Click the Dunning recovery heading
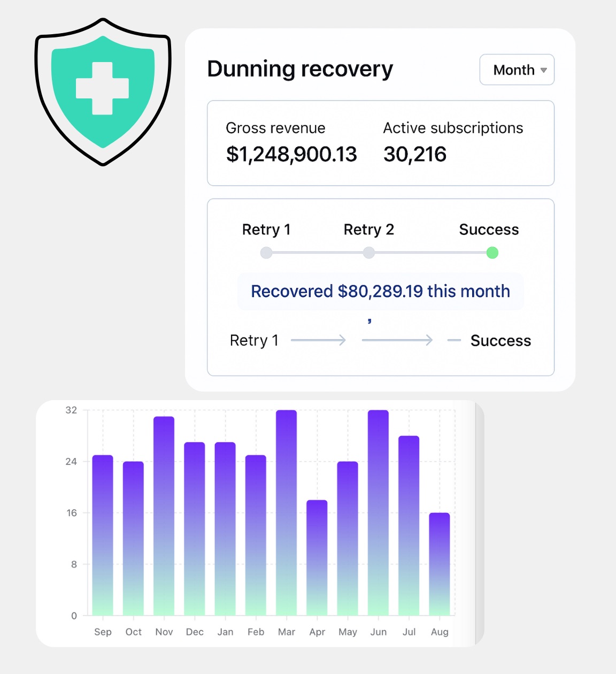 [300, 69]
